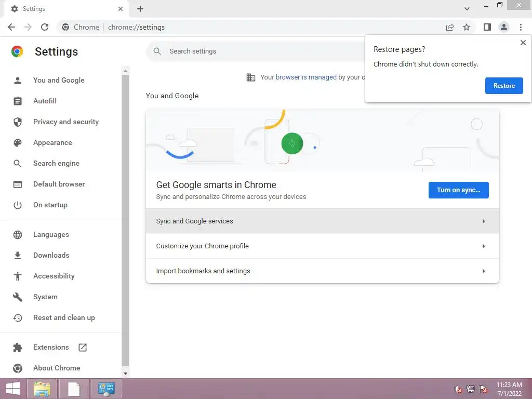Open the Action Center flag icon
Screen dimensions: 532x399
click(483, 389)
